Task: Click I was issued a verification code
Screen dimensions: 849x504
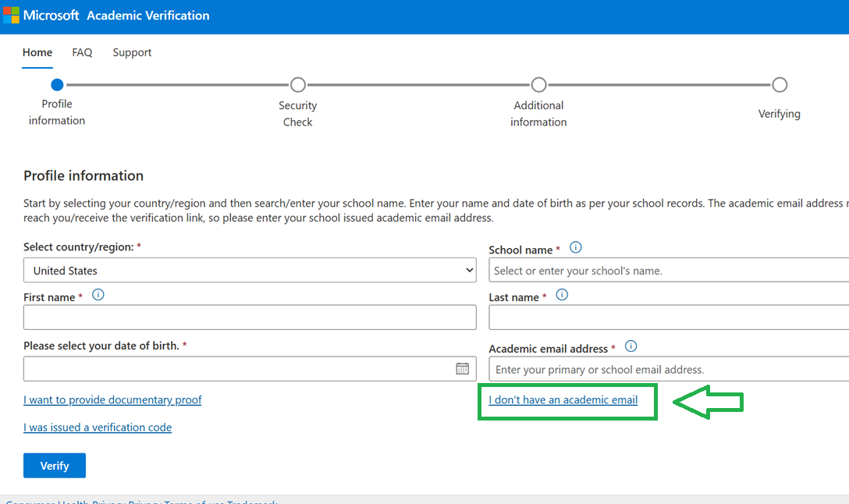Action: tap(98, 427)
